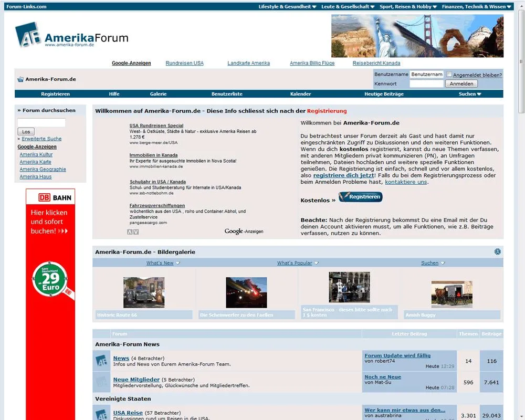Collapse the Bildergalerie section with the arrow icon
This screenshot has height=420, width=525.
click(498, 251)
